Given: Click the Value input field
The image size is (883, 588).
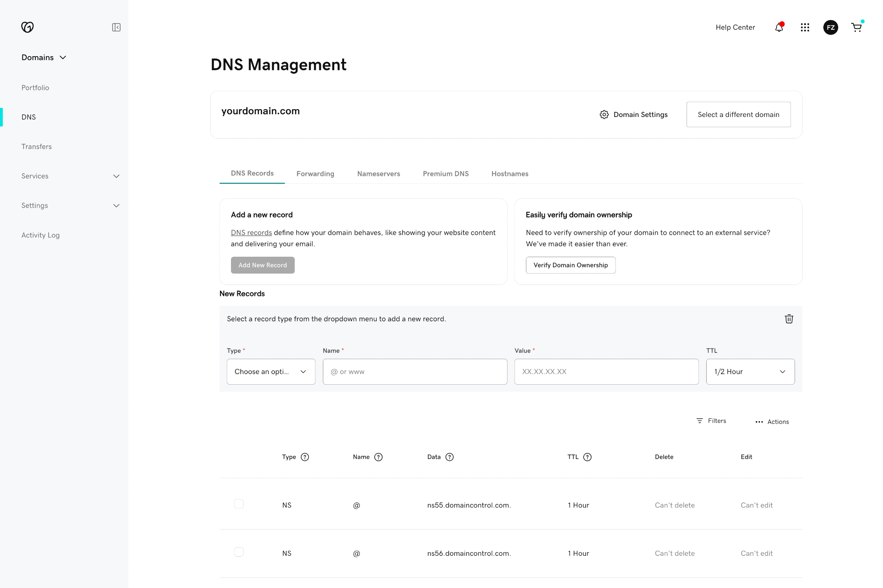Looking at the screenshot, I should coord(606,372).
